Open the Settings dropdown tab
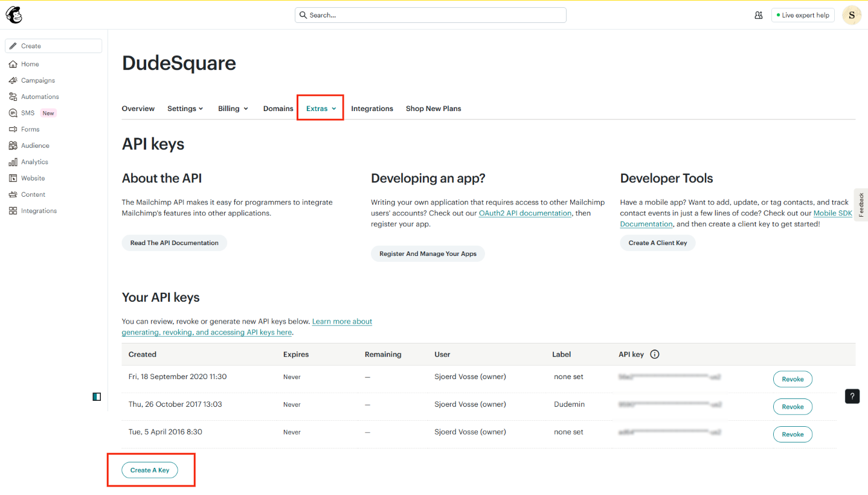The image size is (868, 495). pyautogui.click(x=185, y=109)
